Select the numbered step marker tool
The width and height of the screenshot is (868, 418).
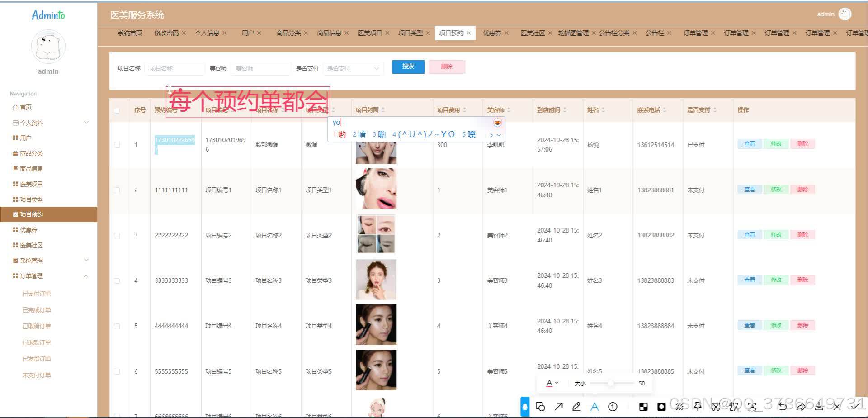coord(613,406)
